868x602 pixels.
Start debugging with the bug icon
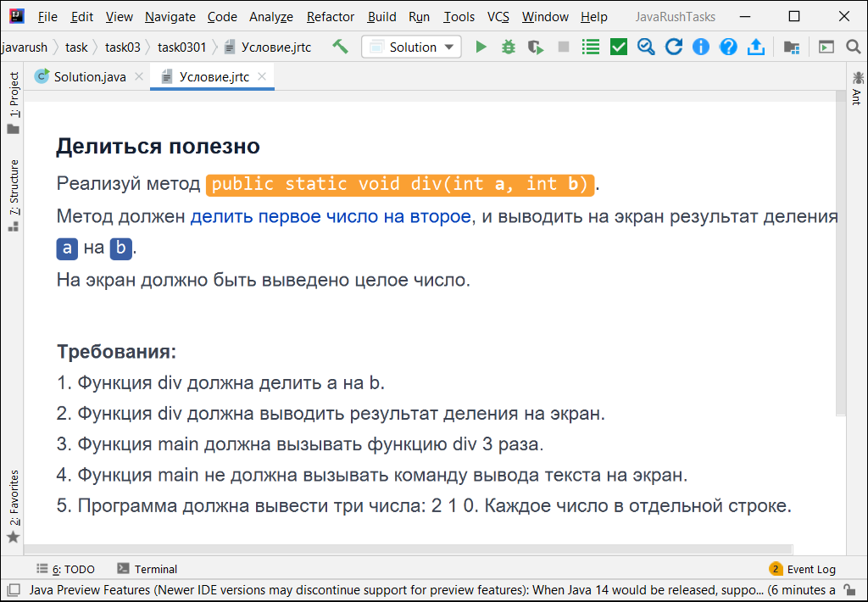pos(509,47)
